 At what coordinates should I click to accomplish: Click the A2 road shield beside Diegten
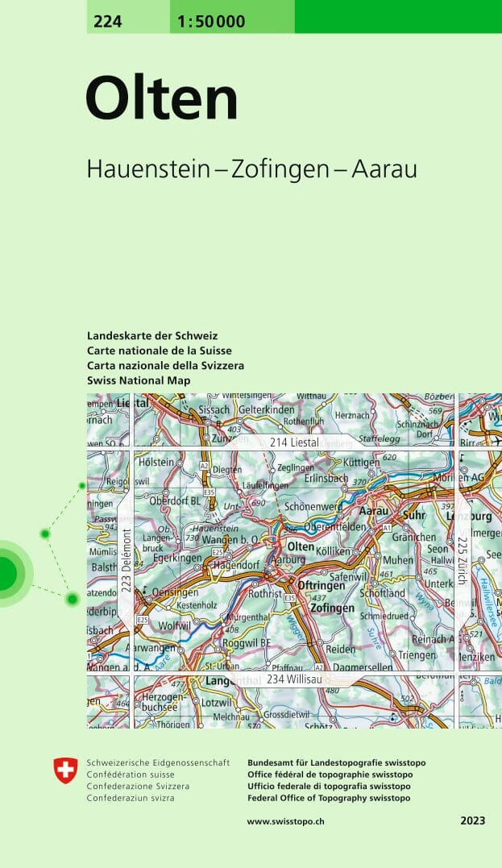click(204, 466)
